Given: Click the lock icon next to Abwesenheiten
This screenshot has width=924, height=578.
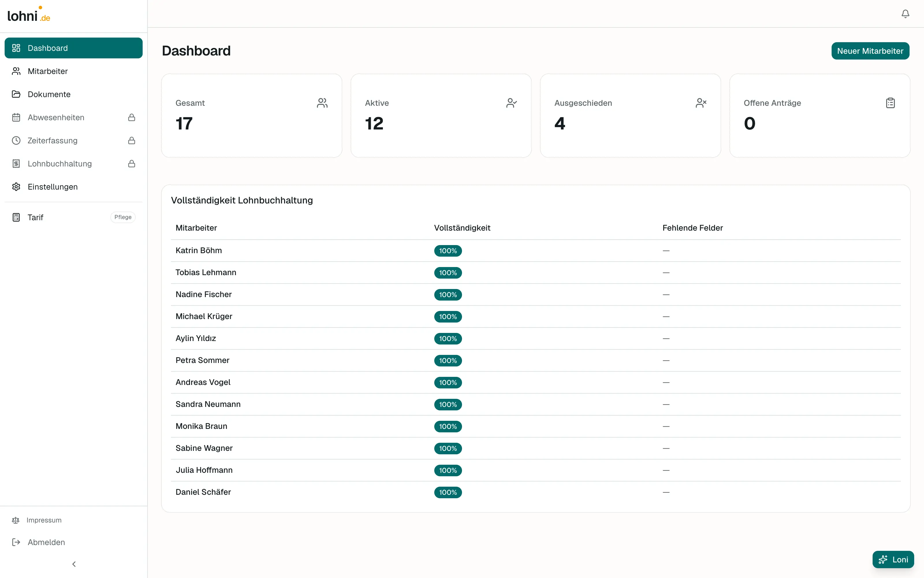Looking at the screenshot, I should [x=131, y=117].
